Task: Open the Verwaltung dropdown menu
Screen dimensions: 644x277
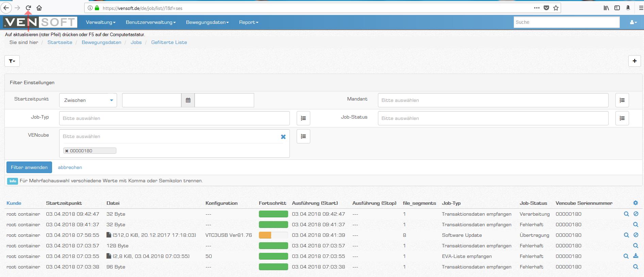Action: [x=100, y=22]
